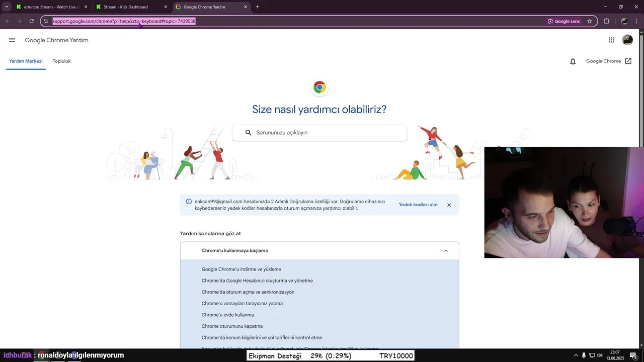Open the site information icon in the address bar
This screenshot has height=362, width=644.
click(x=46, y=21)
